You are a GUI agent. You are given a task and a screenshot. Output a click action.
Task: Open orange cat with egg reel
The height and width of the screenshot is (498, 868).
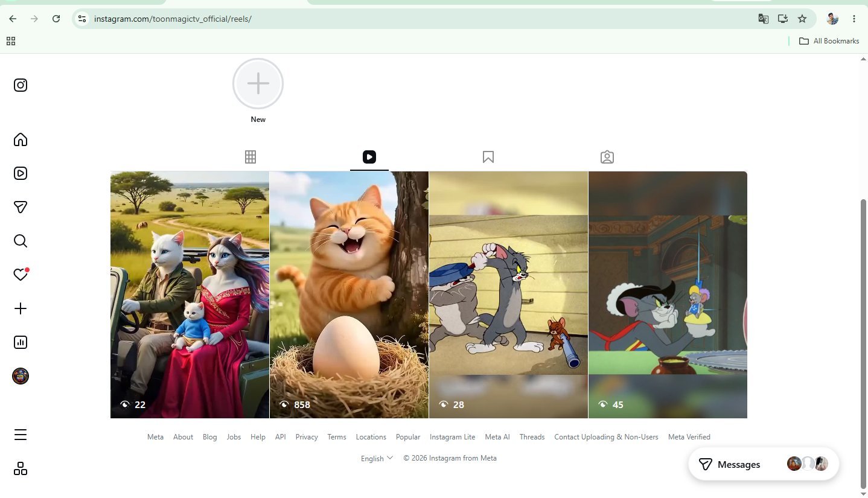point(349,295)
